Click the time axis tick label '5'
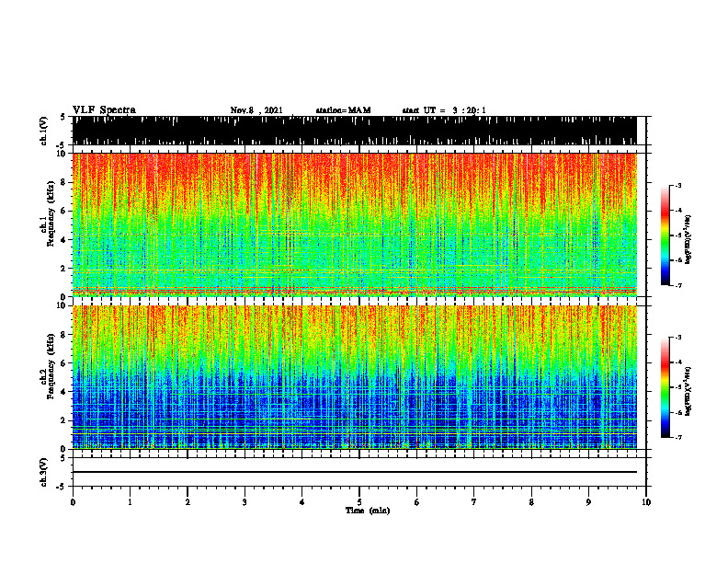The image size is (728, 563). (x=359, y=502)
